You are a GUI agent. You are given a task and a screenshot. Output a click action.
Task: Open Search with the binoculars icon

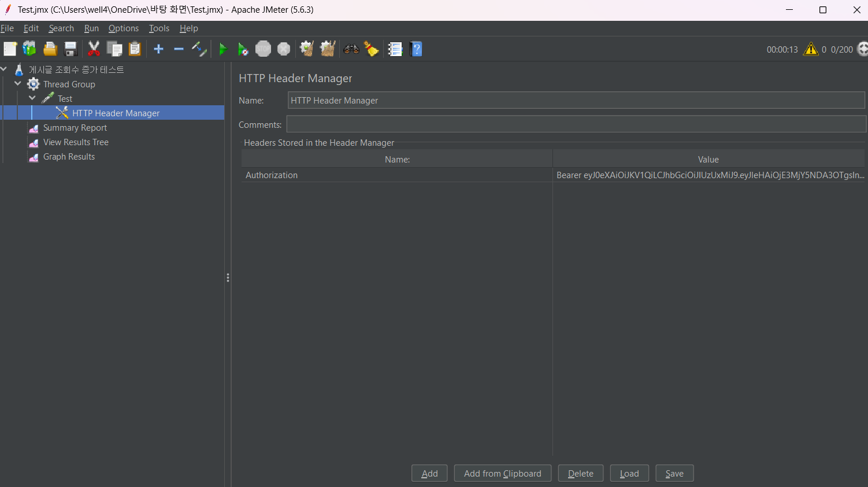(x=351, y=49)
